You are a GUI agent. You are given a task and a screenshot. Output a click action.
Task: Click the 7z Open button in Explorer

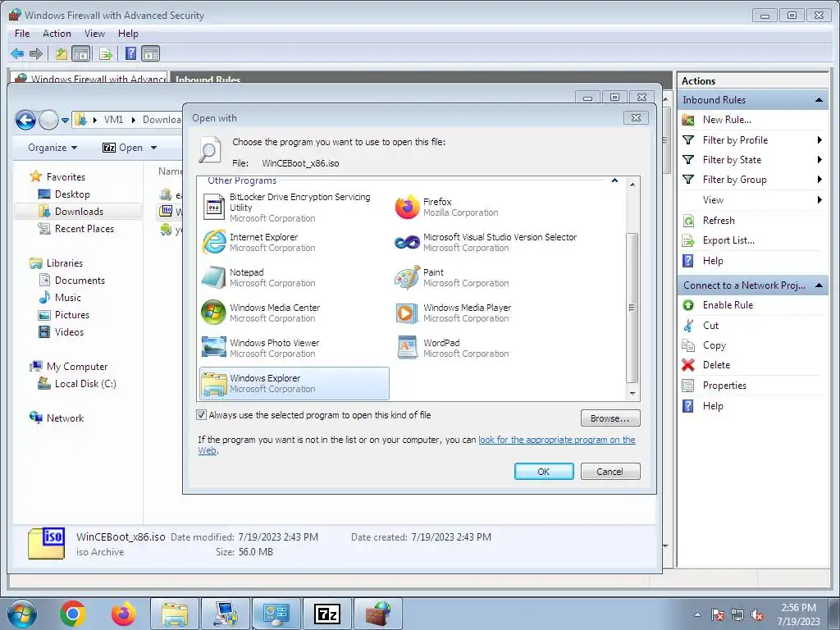pyautogui.click(x=123, y=148)
